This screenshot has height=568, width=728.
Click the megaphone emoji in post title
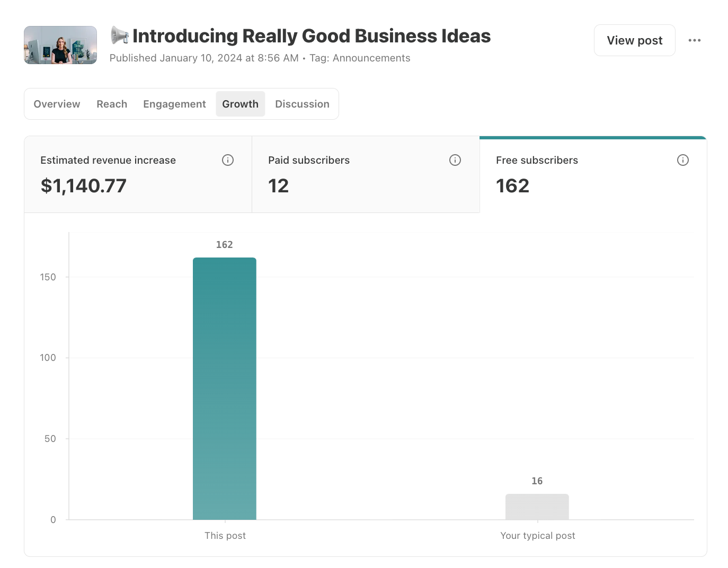coord(120,36)
